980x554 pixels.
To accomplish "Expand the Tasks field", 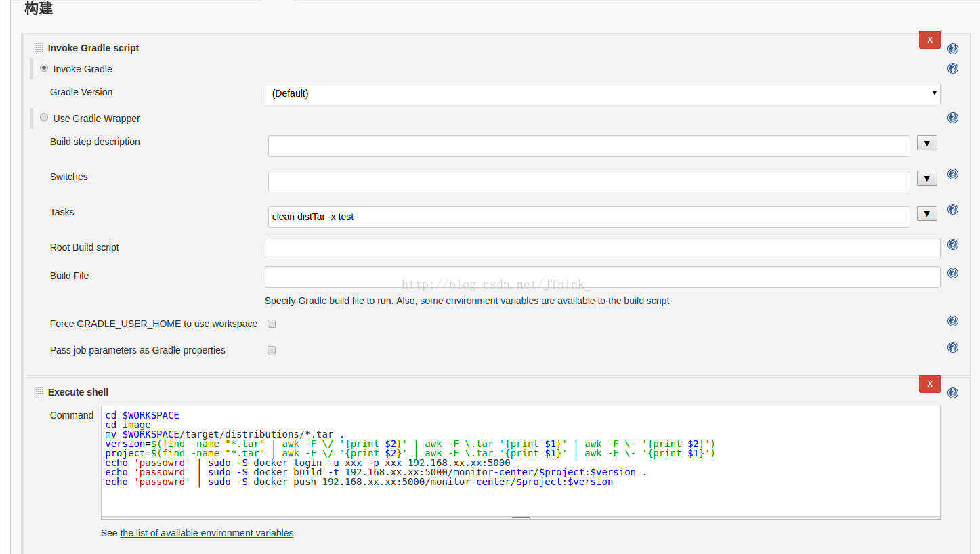I will coord(926,213).
